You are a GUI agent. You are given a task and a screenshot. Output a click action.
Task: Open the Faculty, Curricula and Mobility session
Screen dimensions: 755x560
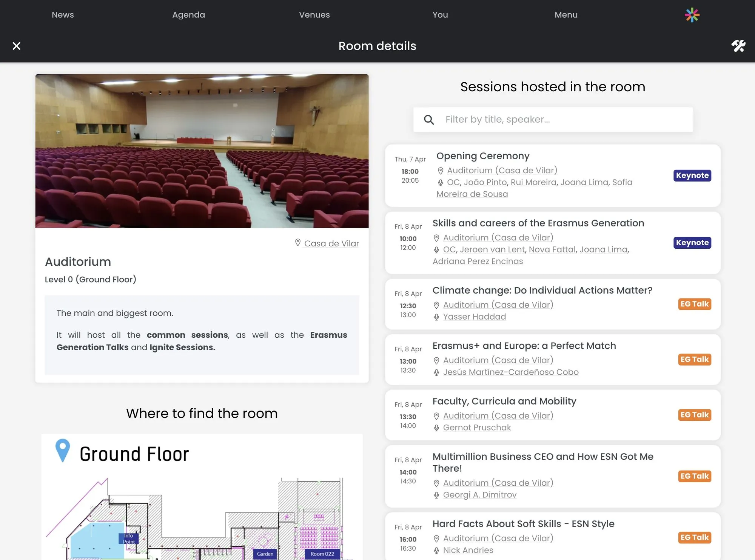(504, 401)
